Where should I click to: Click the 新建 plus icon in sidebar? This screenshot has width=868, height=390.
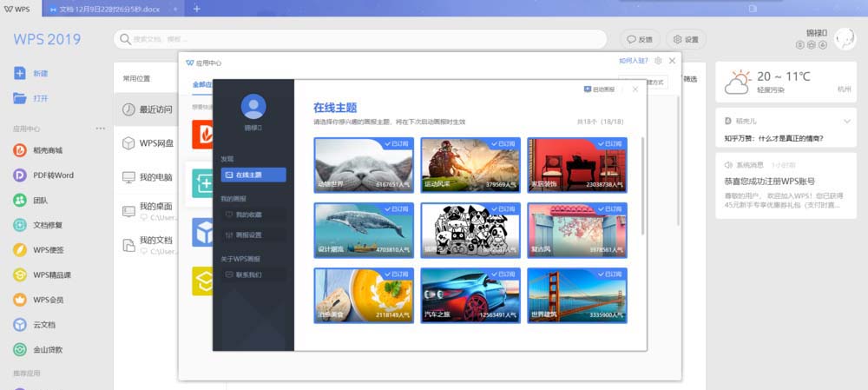tap(20, 73)
